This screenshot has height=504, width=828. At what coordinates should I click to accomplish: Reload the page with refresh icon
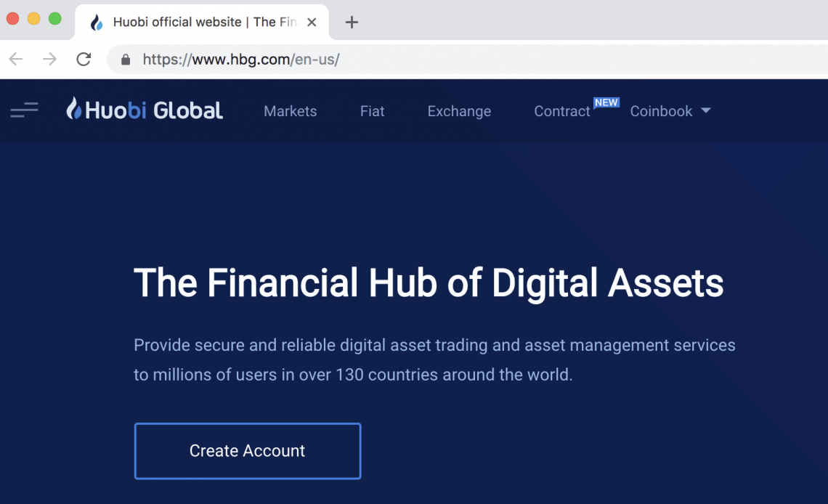(84, 60)
